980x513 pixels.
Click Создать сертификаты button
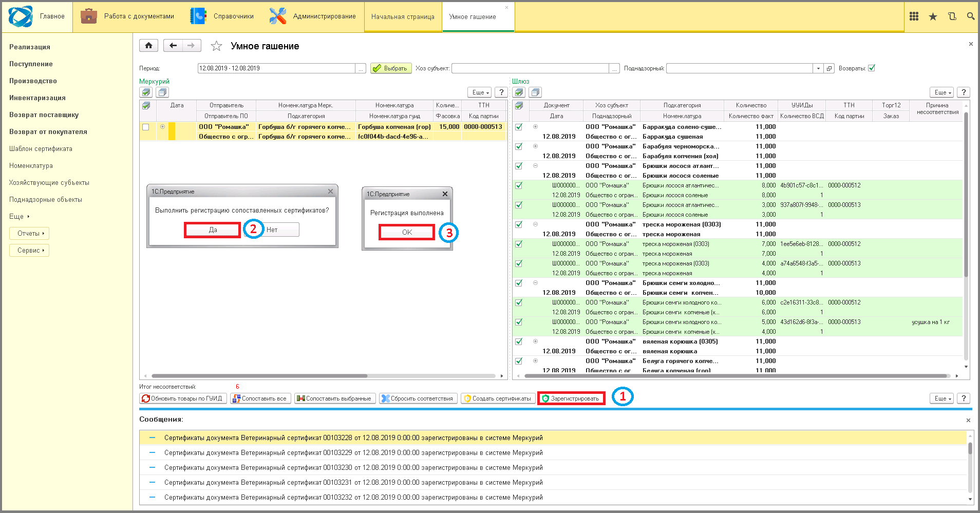click(x=498, y=398)
